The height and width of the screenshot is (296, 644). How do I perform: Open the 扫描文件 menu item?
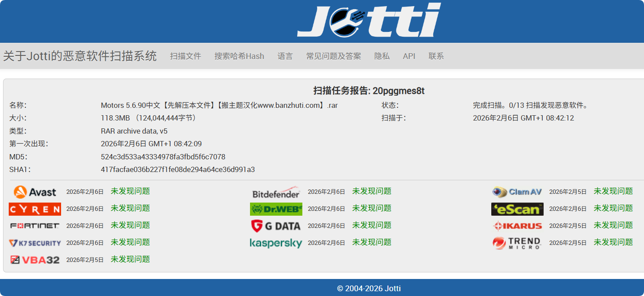185,56
